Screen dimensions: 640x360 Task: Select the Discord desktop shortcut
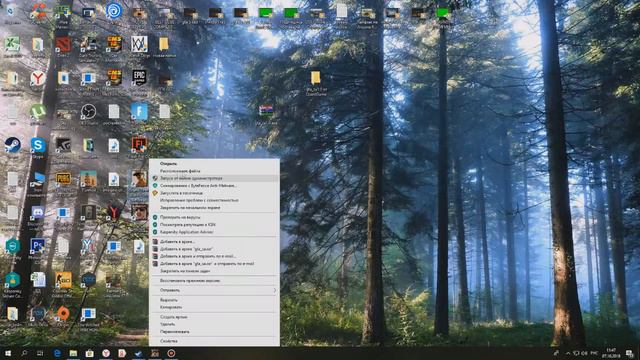(x=38, y=212)
